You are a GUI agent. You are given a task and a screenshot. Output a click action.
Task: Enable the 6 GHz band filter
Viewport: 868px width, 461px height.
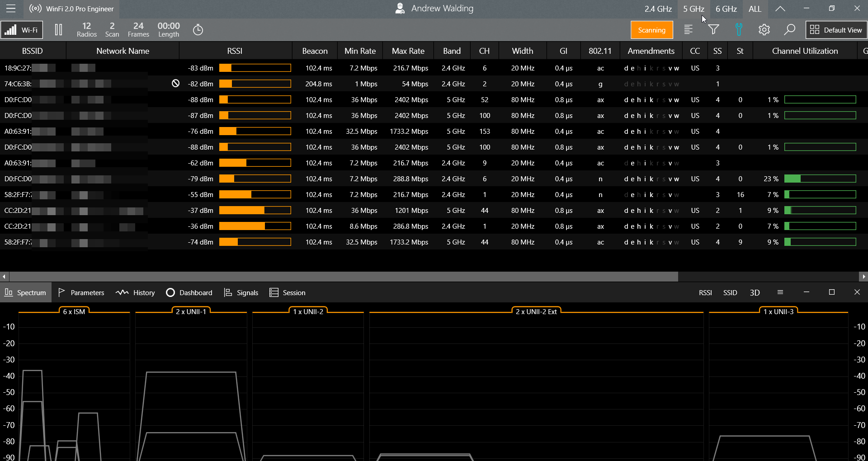pos(726,9)
